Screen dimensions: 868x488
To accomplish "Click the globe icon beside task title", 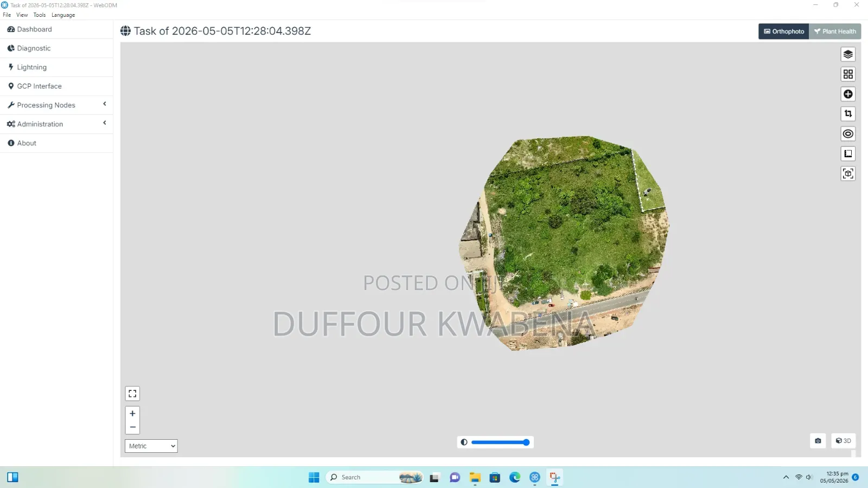I will pyautogui.click(x=125, y=31).
